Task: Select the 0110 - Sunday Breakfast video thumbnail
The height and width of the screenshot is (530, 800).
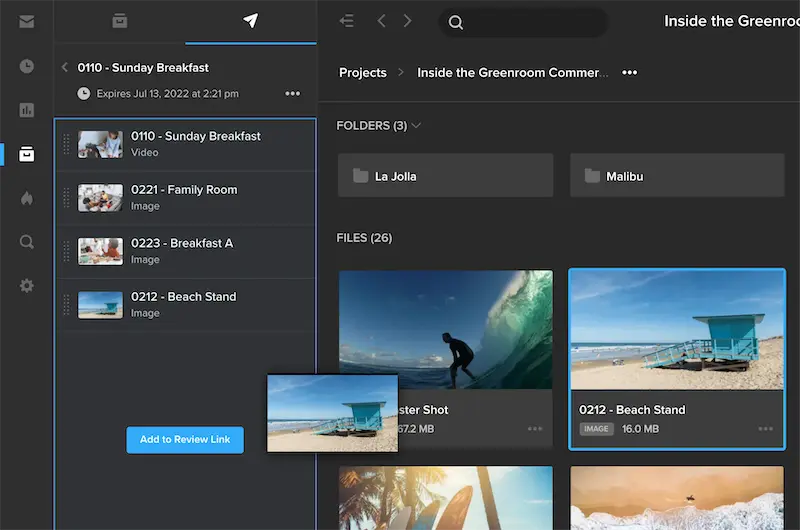Action: click(101, 144)
